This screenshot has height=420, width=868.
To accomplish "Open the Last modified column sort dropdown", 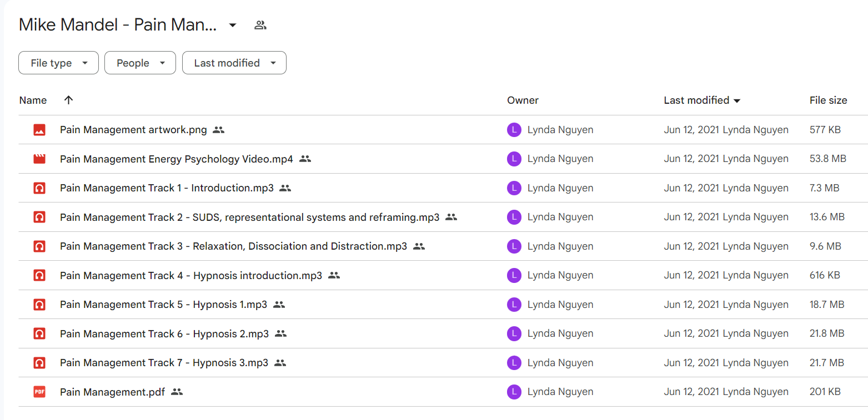I will click(737, 101).
